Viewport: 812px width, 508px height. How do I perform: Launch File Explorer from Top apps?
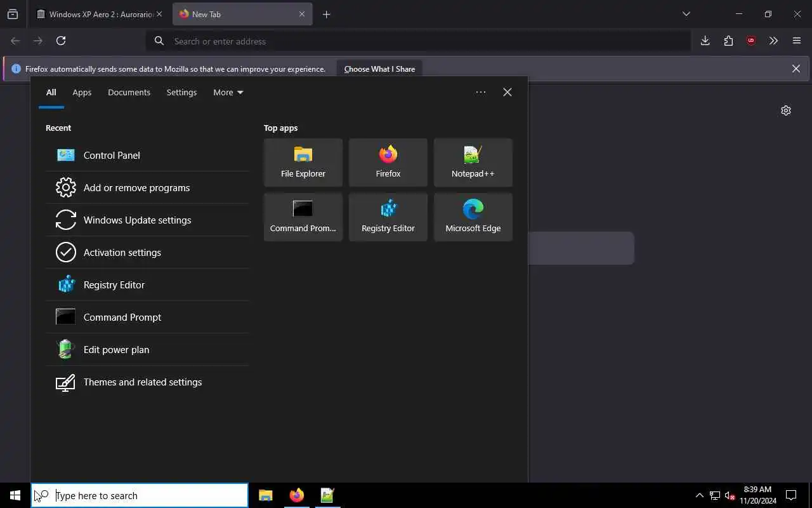[303, 163]
